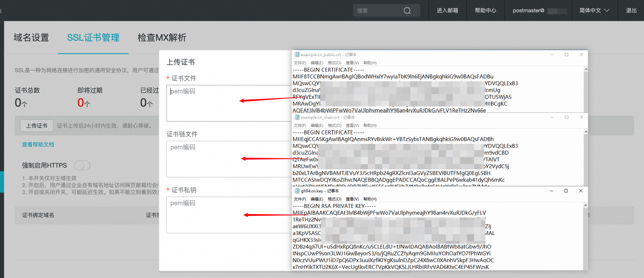This screenshot has width=644, height=278.
Task: Maximize the gh94.cn.key Notepad window
Action: point(566,191)
